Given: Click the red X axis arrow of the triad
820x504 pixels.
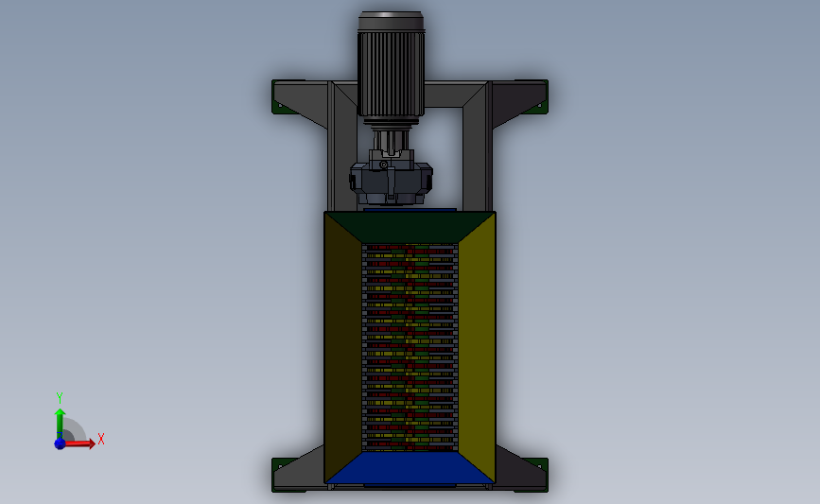Looking at the screenshot, I should coord(79,443).
